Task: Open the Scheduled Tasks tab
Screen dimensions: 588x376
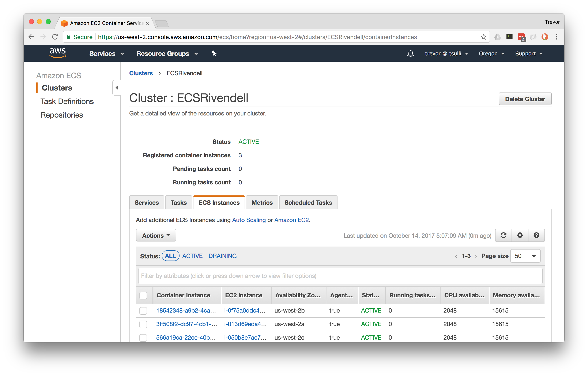Action: pyautogui.click(x=308, y=203)
